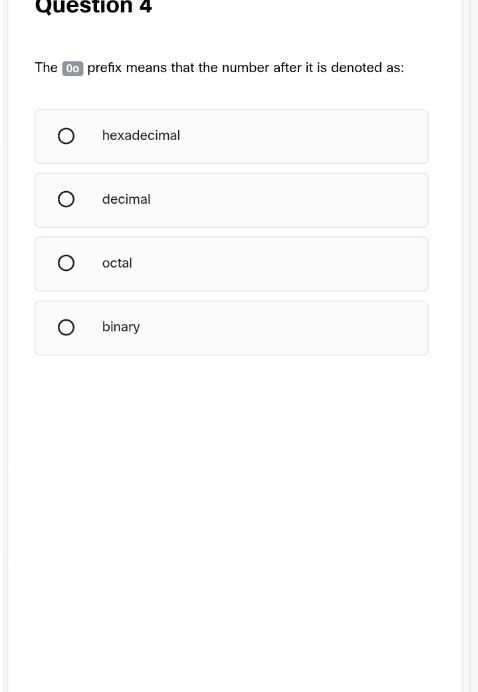The width and height of the screenshot is (478, 692).
Task: Click the "decimal" answer label text
Action: 126,199
